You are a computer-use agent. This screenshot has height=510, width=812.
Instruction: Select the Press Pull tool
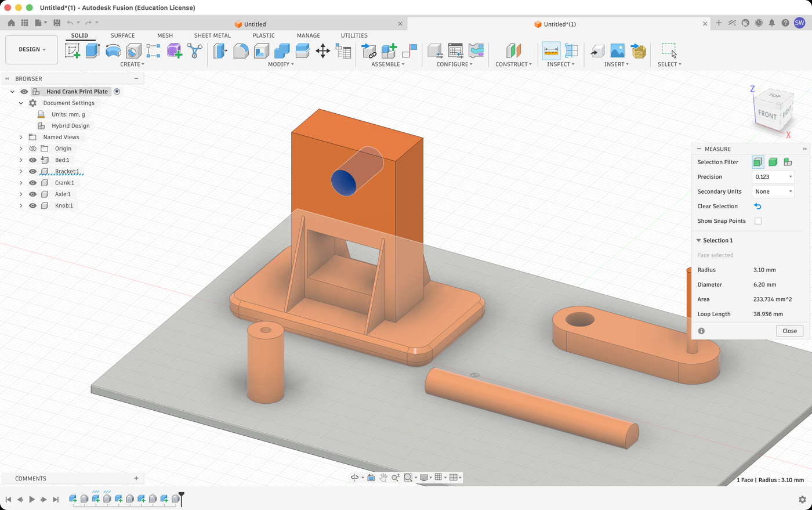click(220, 51)
